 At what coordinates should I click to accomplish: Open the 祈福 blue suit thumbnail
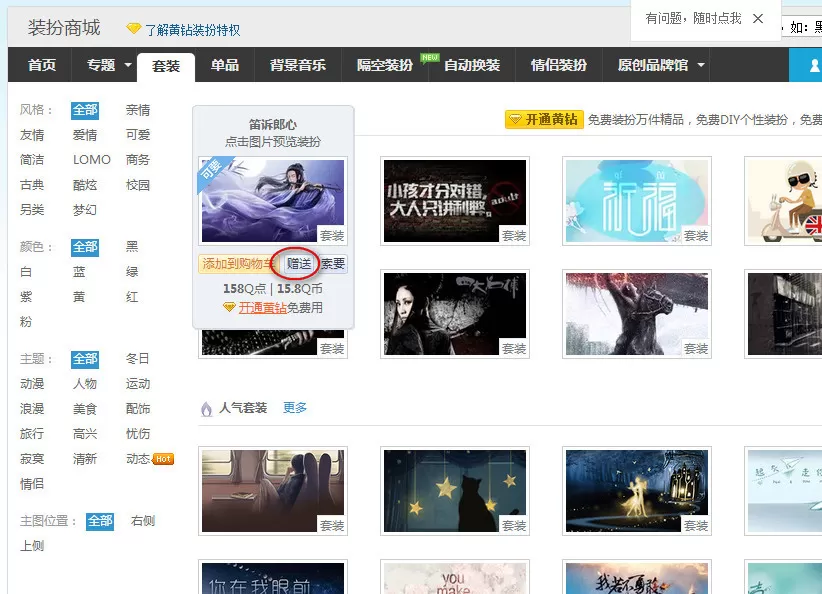point(636,201)
